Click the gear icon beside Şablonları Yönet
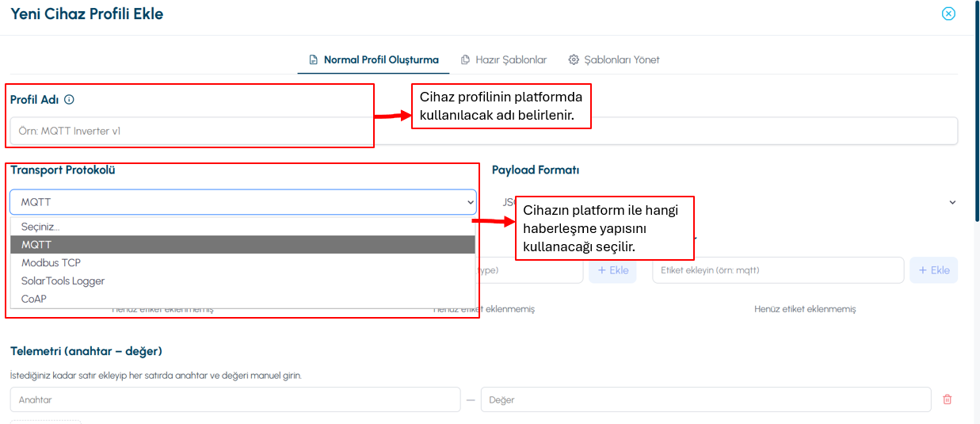This screenshot has width=980, height=424. [x=574, y=59]
